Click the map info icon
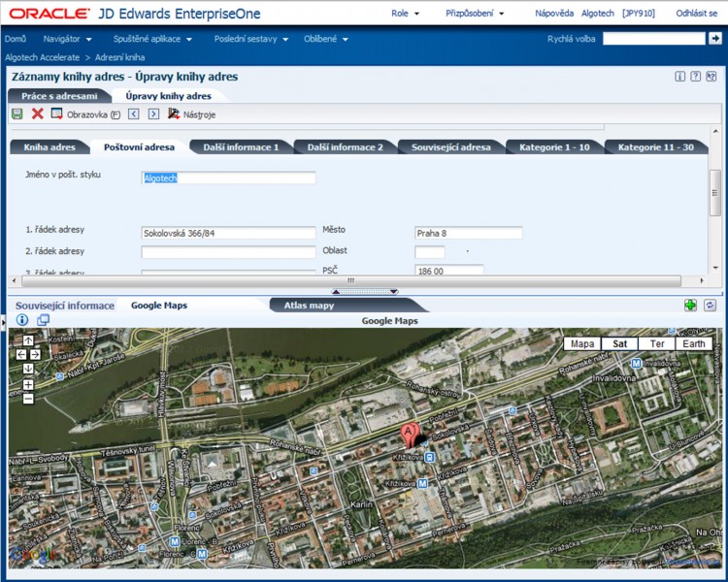The height and width of the screenshot is (582, 728). [23, 320]
